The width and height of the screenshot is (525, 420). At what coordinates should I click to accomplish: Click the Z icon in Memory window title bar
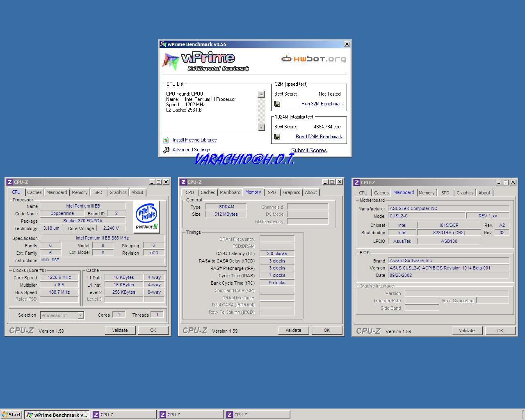[x=183, y=182]
